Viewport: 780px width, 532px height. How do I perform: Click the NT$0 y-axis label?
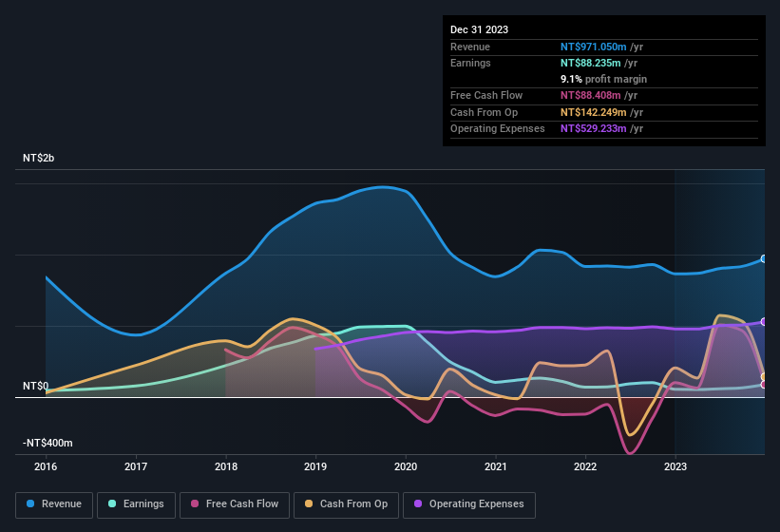click(36, 387)
